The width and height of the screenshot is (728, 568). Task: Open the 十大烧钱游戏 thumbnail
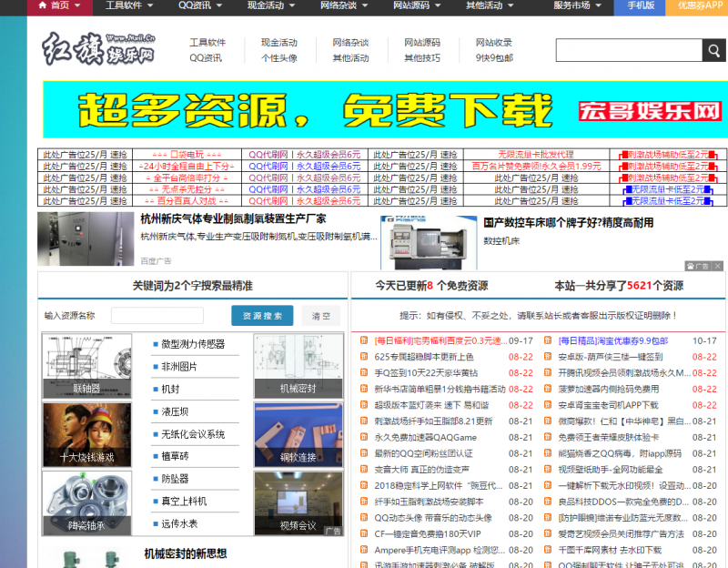coord(86,435)
